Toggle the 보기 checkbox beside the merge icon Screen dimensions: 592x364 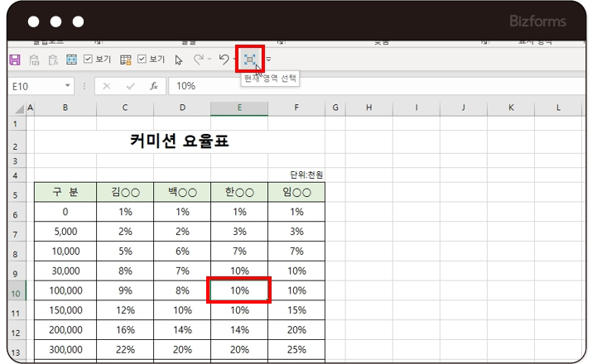[88, 59]
